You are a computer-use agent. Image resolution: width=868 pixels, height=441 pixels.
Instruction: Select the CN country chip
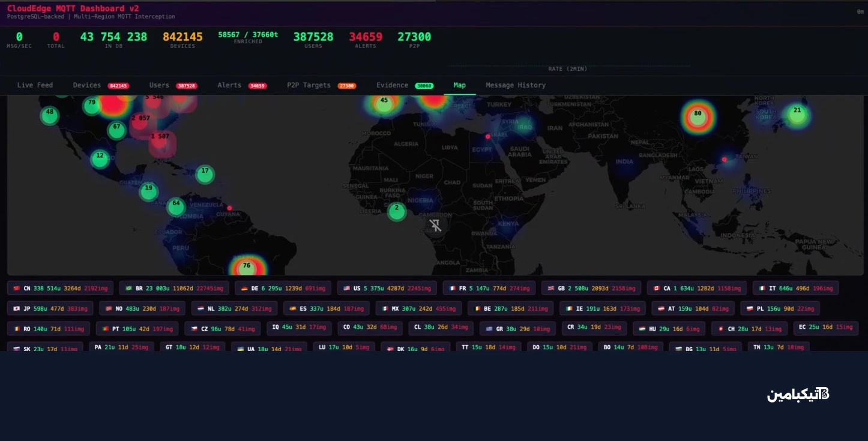coord(60,289)
